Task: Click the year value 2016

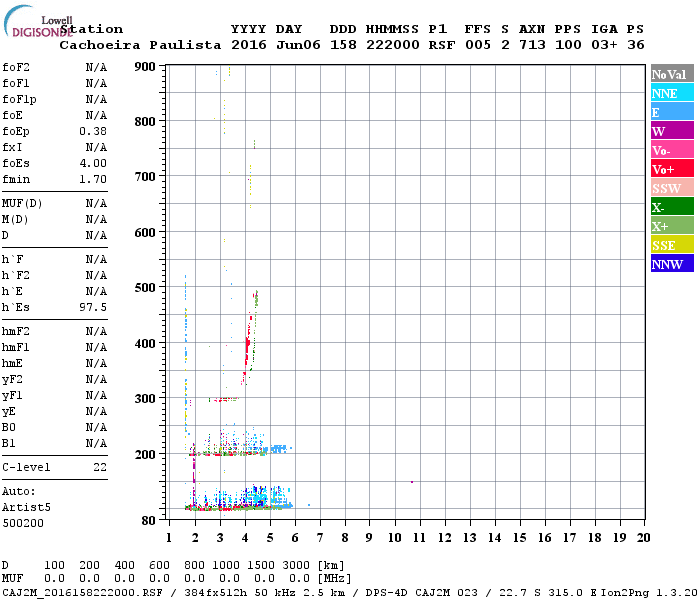Action: click(249, 45)
